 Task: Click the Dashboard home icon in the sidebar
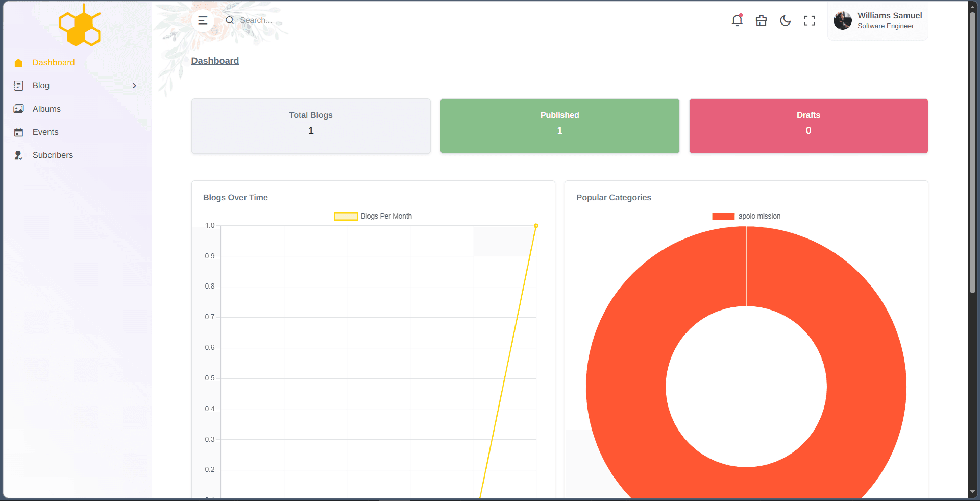click(x=19, y=63)
